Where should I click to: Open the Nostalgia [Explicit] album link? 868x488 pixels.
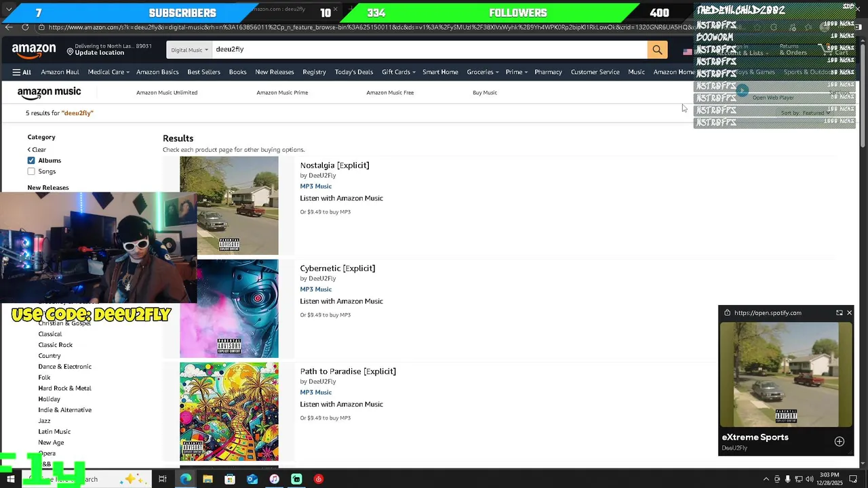[334, 165]
